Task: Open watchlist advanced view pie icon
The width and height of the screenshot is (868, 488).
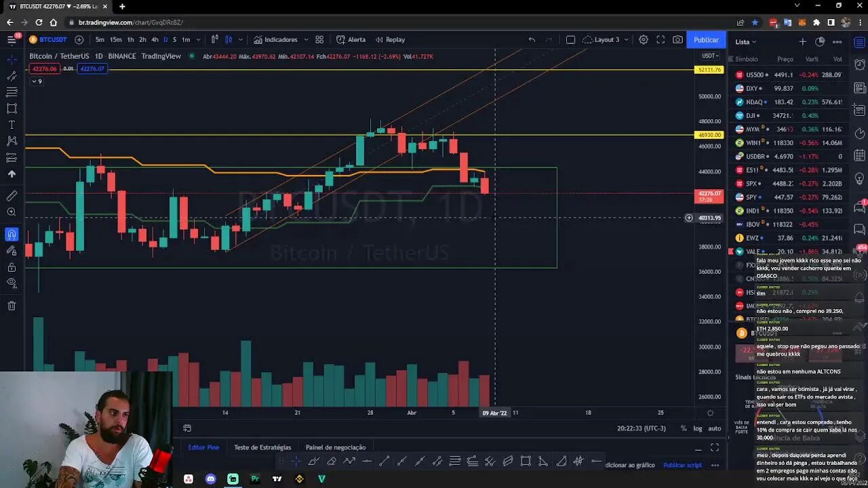Action: (820, 41)
